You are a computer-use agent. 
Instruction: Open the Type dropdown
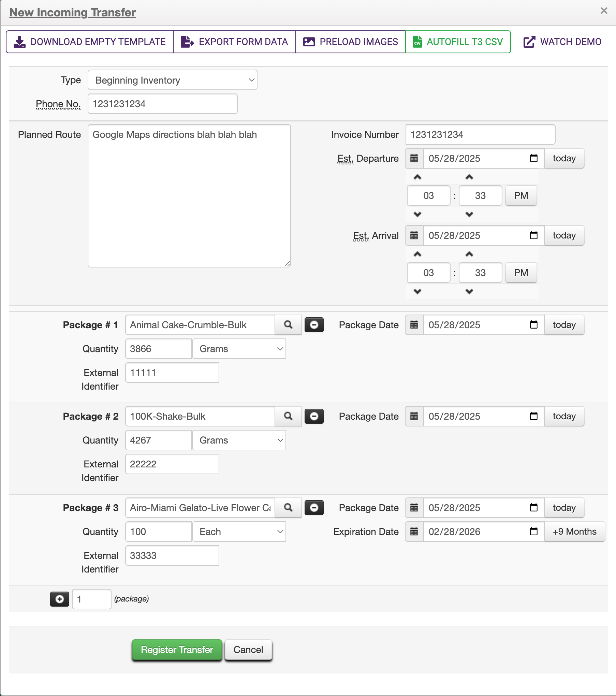(172, 80)
